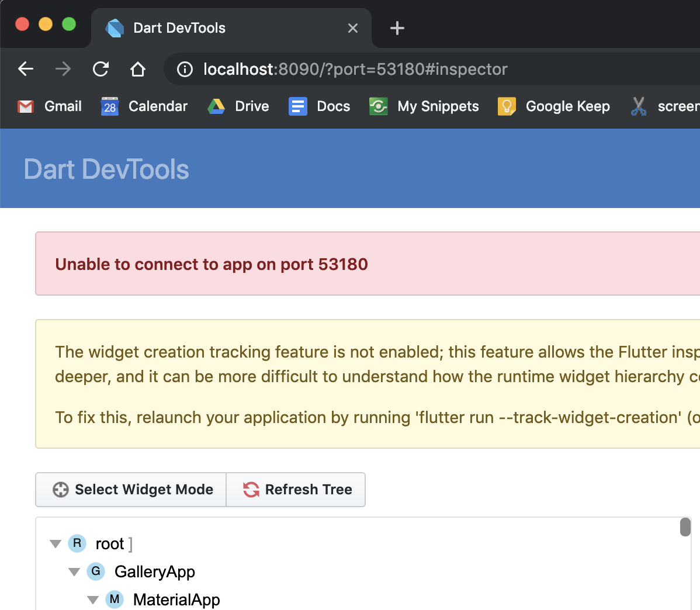This screenshot has height=610, width=700.
Task: Click the R icon beside root
Action: pos(77,543)
